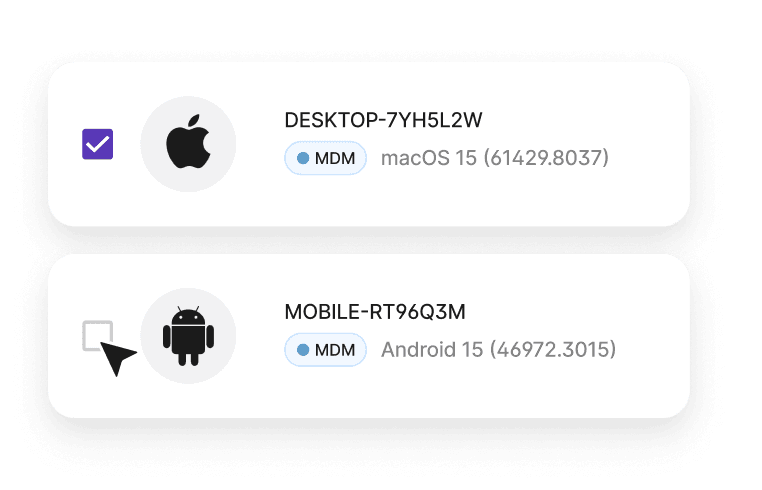Click the Apple logo device icon
Screen dimensions: 762x490
[189, 141]
